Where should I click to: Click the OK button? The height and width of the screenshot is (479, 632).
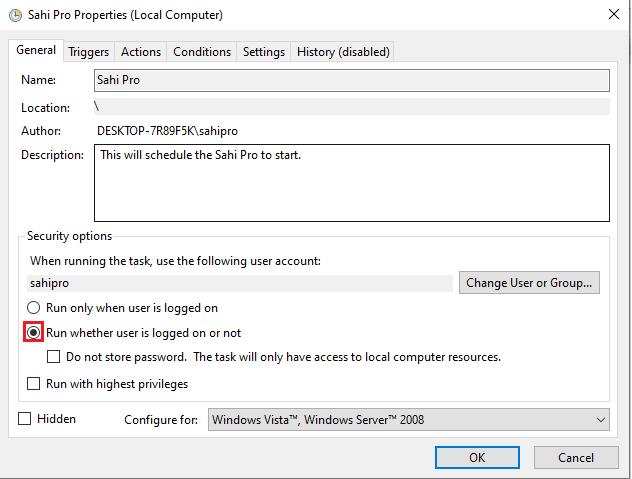[477, 457]
